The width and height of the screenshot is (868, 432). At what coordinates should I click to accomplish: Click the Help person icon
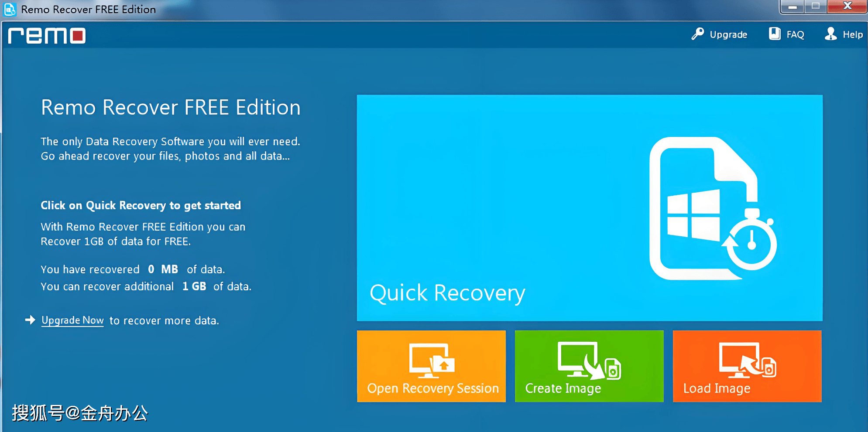click(x=831, y=34)
